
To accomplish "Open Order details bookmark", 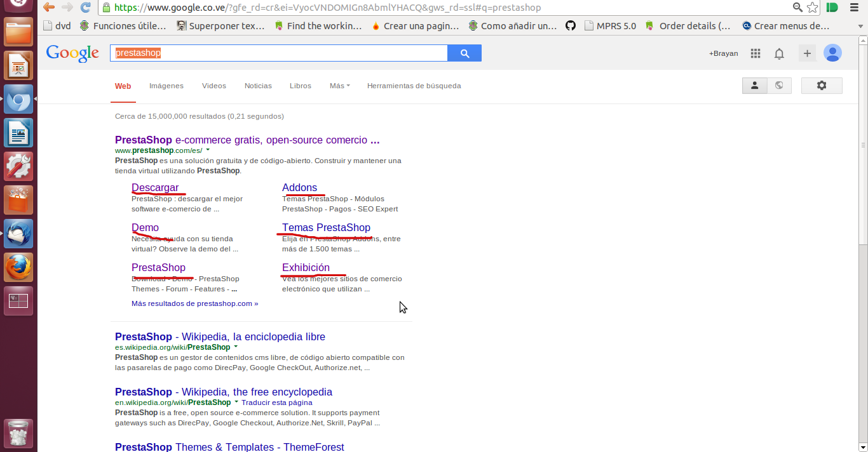I will point(688,26).
